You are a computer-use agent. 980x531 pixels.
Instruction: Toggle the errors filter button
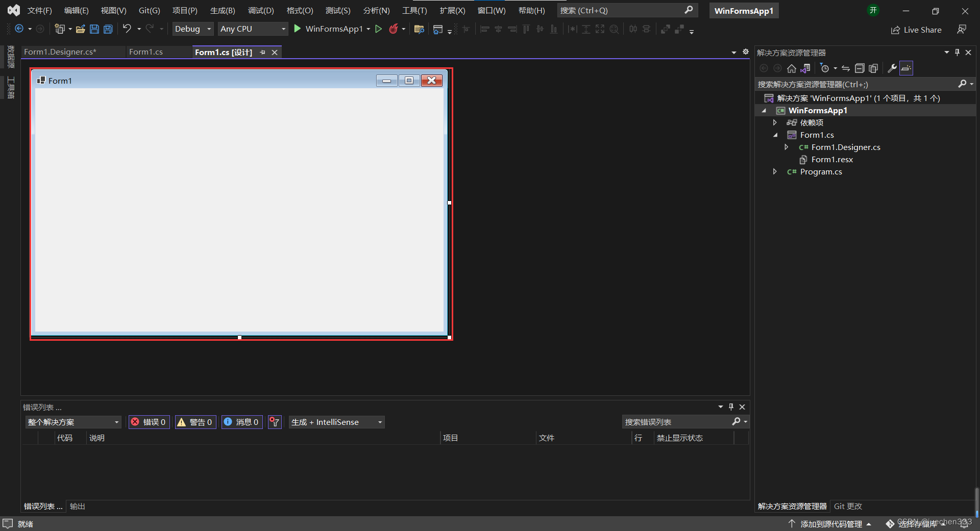pos(149,422)
